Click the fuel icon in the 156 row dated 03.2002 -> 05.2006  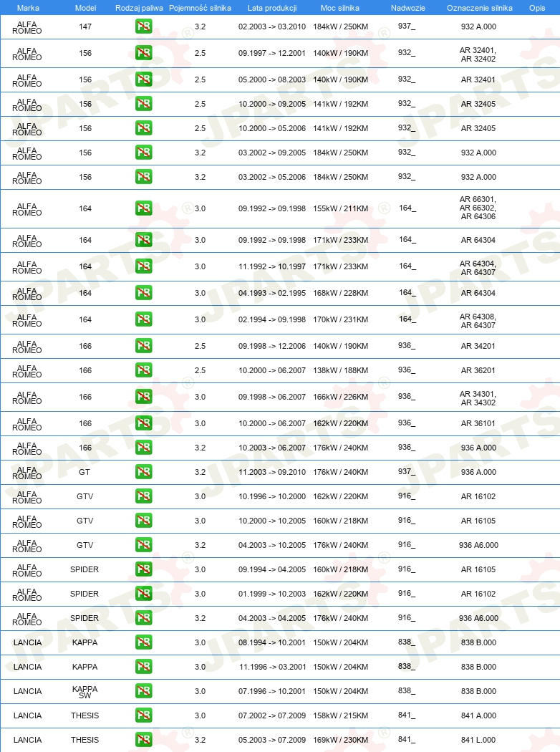pos(143,177)
